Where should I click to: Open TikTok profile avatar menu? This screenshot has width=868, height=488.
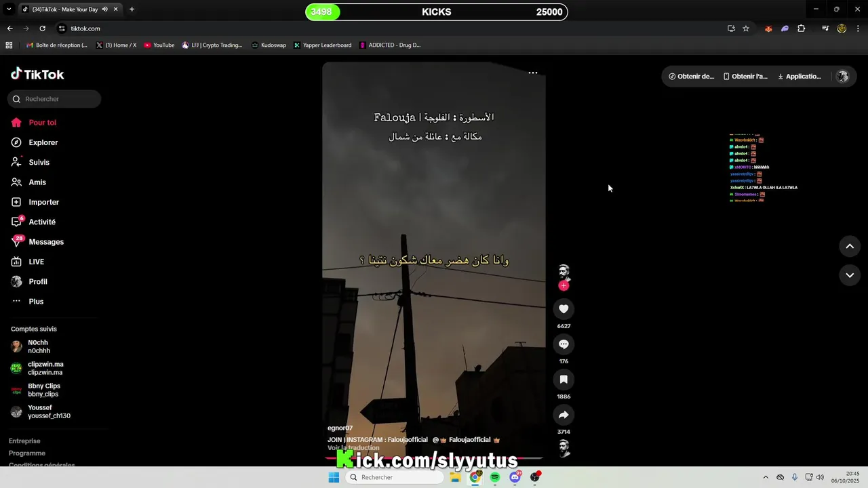click(x=842, y=77)
